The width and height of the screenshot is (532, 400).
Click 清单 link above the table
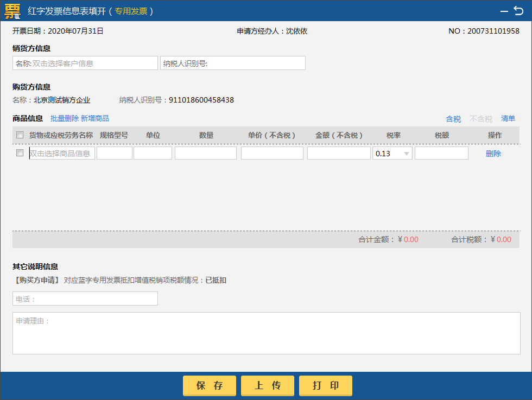pyautogui.click(x=508, y=118)
